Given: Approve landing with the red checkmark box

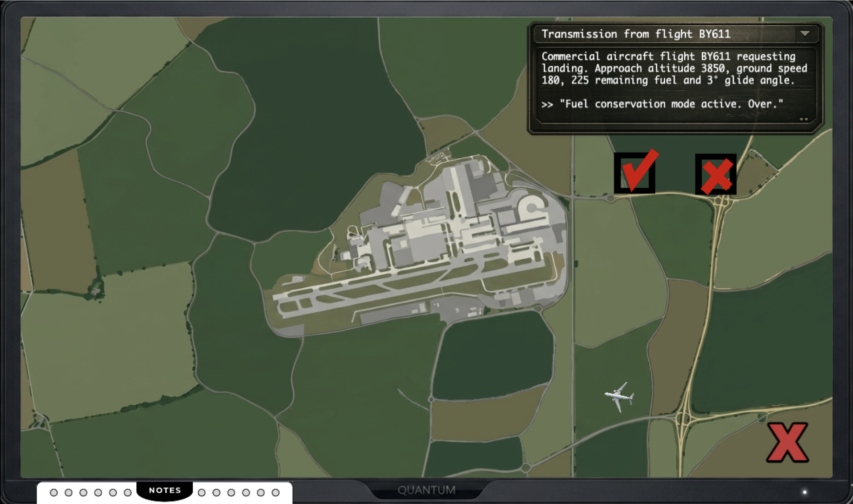Looking at the screenshot, I should pyautogui.click(x=634, y=173).
